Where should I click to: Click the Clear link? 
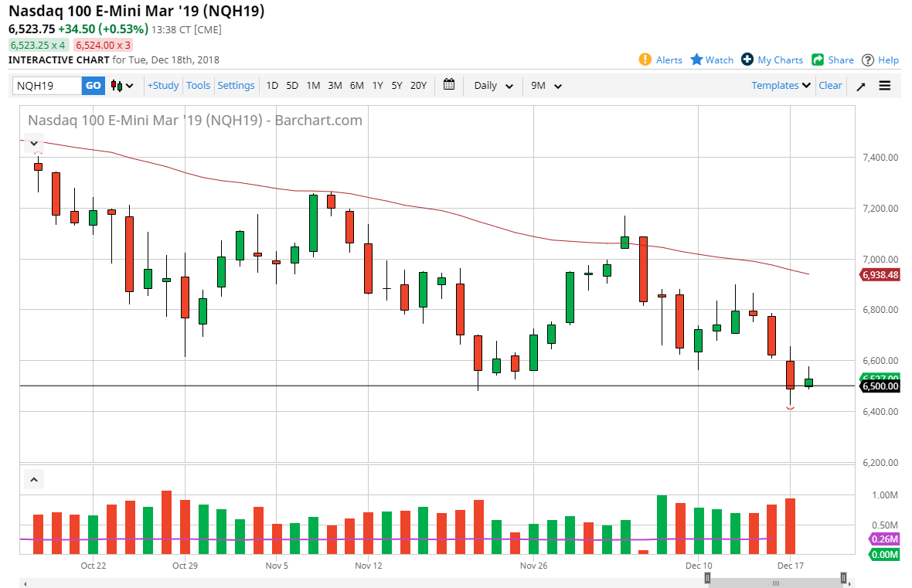tap(830, 86)
